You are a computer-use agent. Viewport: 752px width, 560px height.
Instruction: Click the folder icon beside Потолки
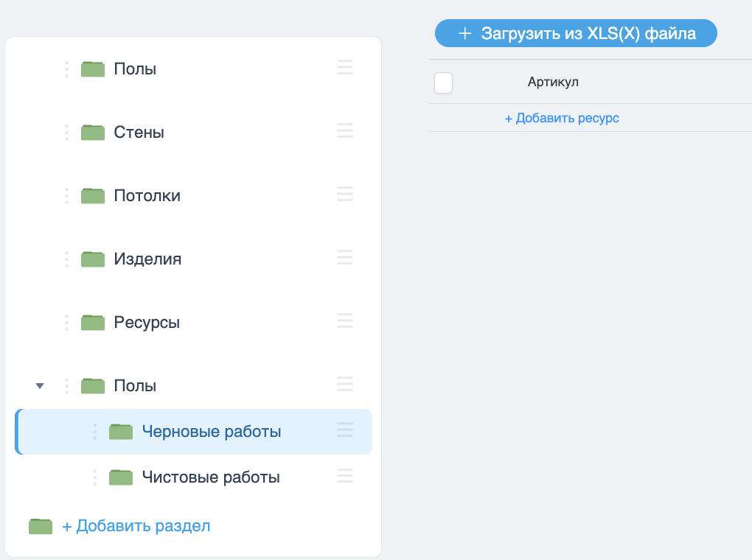[x=93, y=195]
